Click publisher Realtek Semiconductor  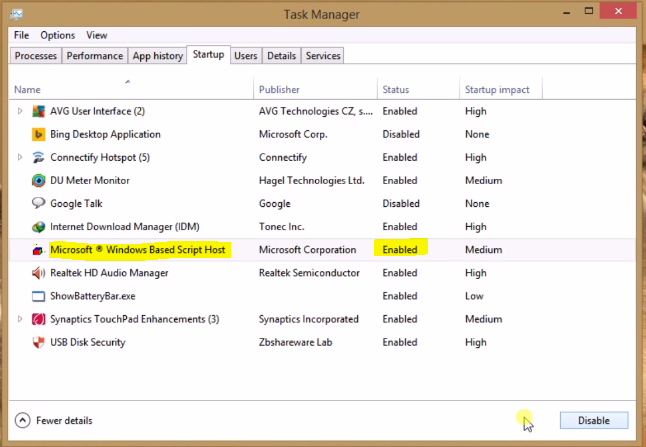click(309, 273)
